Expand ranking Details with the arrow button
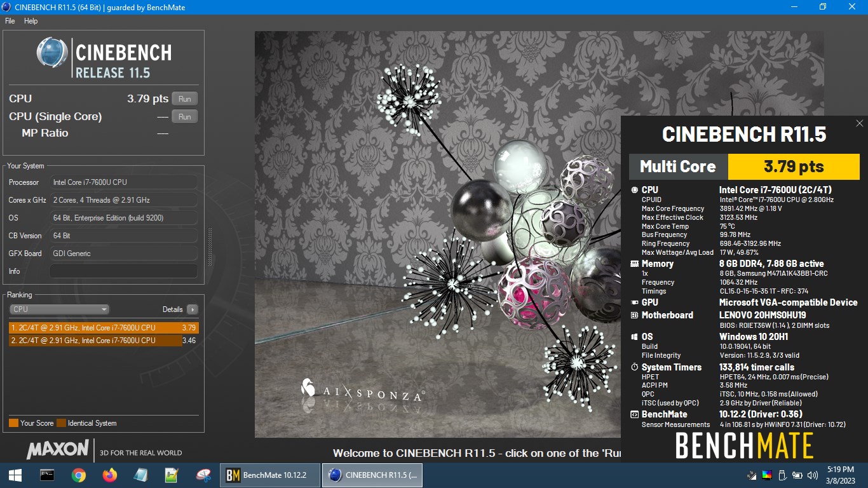868x488 pixels. [192, 309]
